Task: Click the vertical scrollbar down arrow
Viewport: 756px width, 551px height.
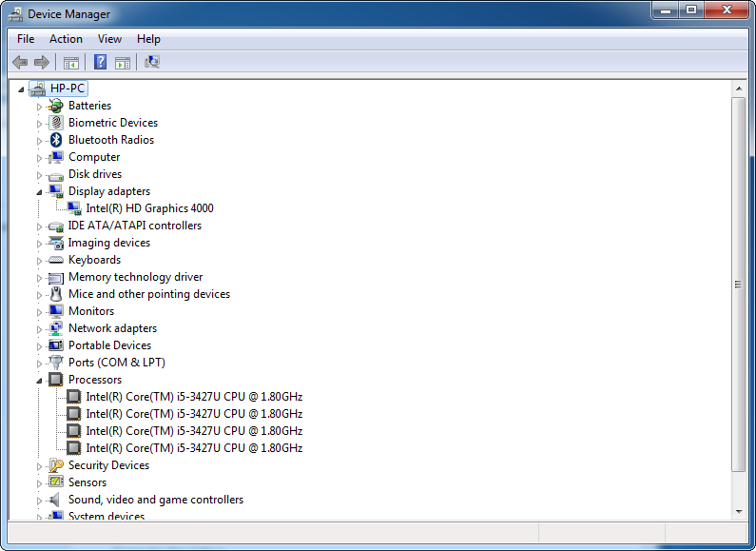Action: pos(738,511)
